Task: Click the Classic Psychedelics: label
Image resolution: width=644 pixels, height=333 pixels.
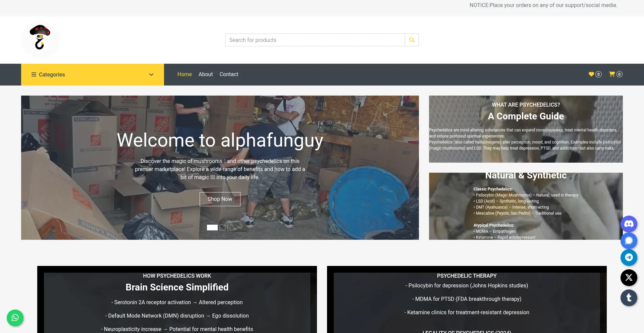Action: (493, 189)
